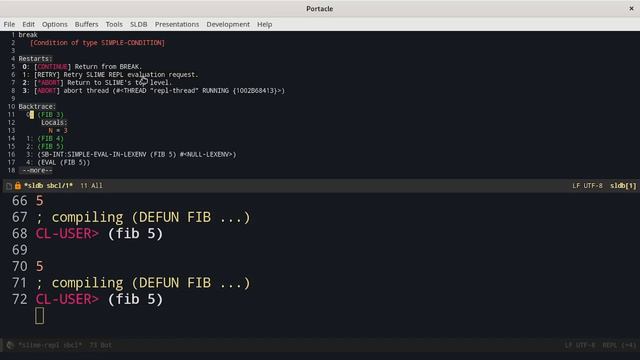Open the File menu

pos(9,24)
